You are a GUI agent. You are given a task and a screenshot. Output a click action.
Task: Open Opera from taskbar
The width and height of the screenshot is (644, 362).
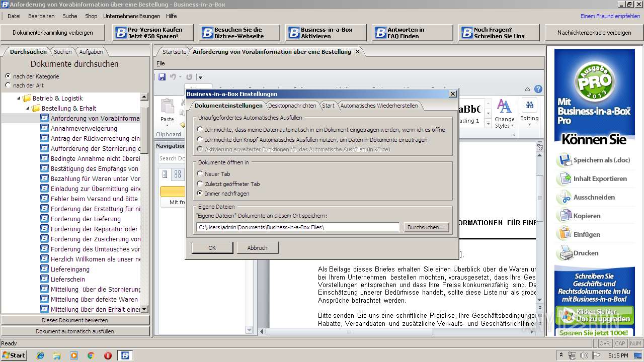tap(108, 355)
